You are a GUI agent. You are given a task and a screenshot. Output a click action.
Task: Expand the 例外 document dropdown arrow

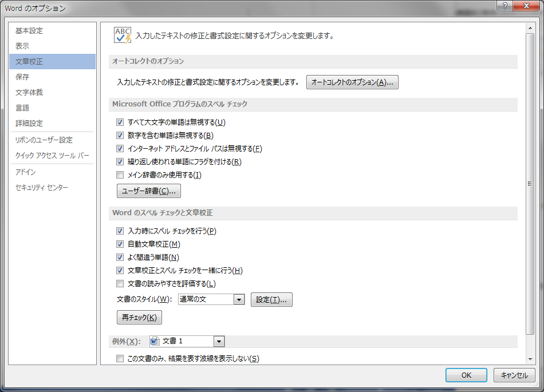(218, 341)
